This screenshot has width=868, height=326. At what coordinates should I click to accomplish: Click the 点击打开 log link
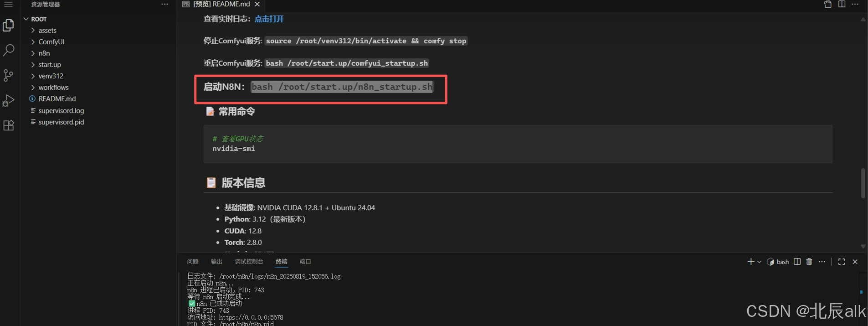(x=269, y=19)
